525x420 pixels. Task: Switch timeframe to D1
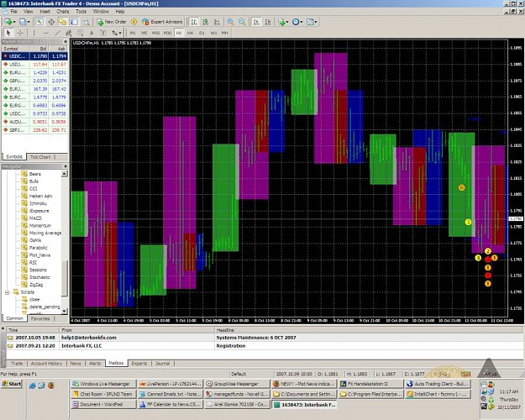[x=202, y=33]
